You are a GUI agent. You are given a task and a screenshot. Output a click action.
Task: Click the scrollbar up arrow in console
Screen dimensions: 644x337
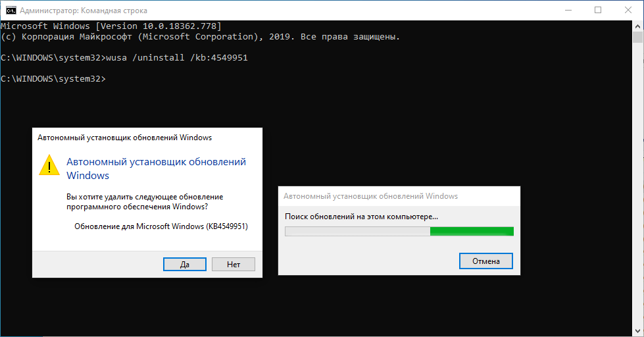point(637,26)
